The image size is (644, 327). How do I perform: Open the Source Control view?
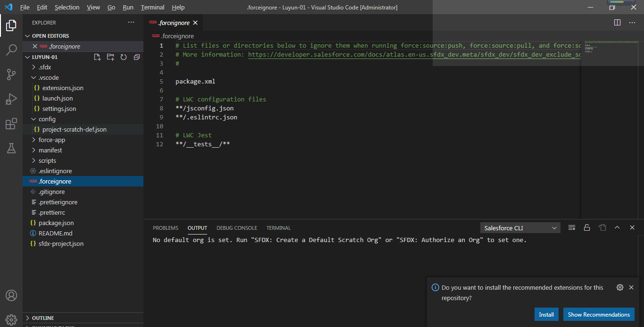click(10, 74)
